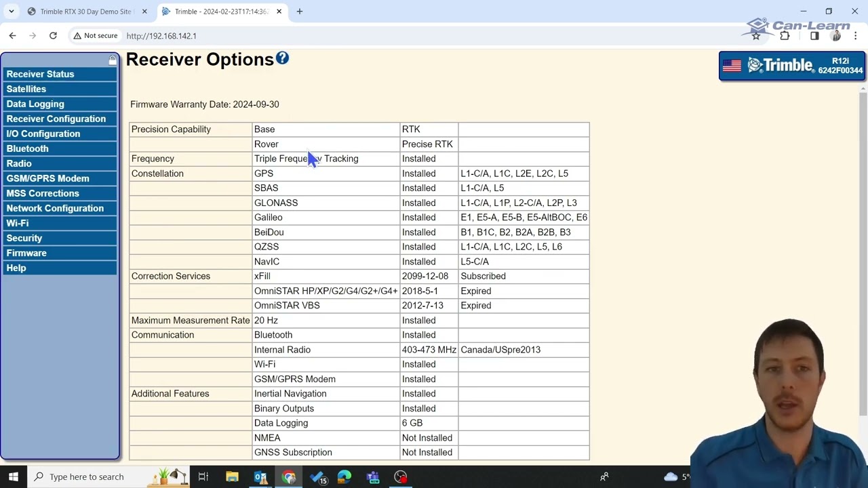
Task: Open Microsoft Edge from the taskbar
Action: tap(344, 476)
